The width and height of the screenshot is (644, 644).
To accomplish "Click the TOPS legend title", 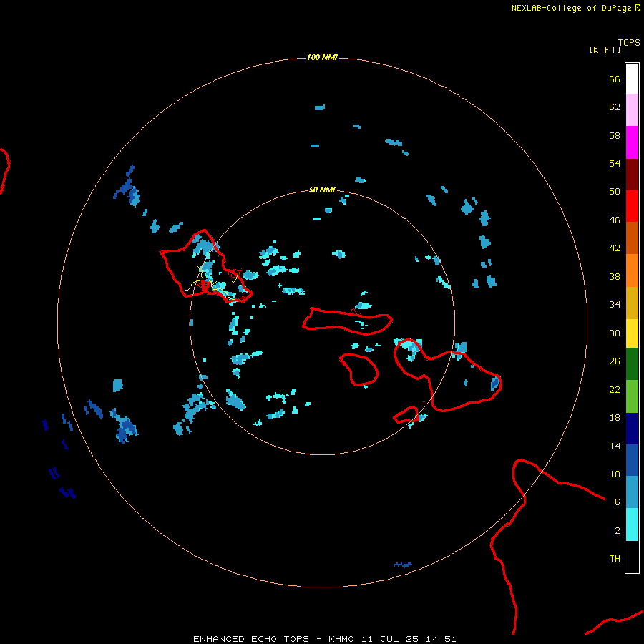I will point(629,42).
